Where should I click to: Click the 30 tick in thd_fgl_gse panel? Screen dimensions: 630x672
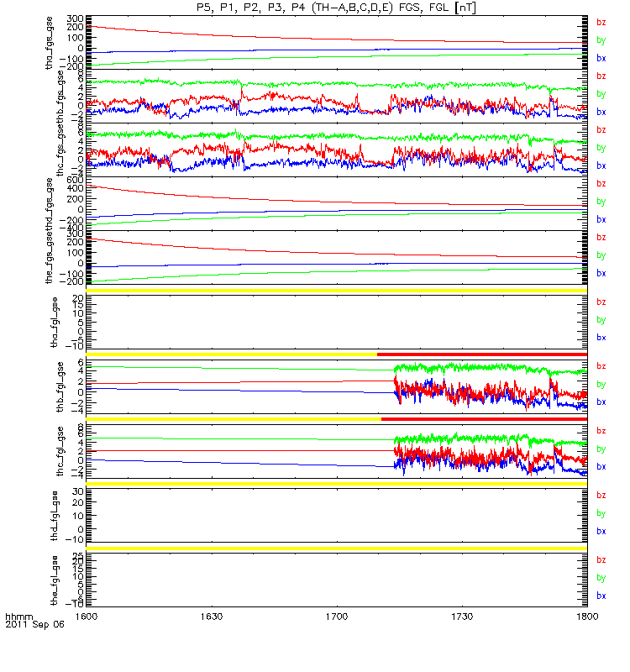pyautogui.click(x=77, y=492)
